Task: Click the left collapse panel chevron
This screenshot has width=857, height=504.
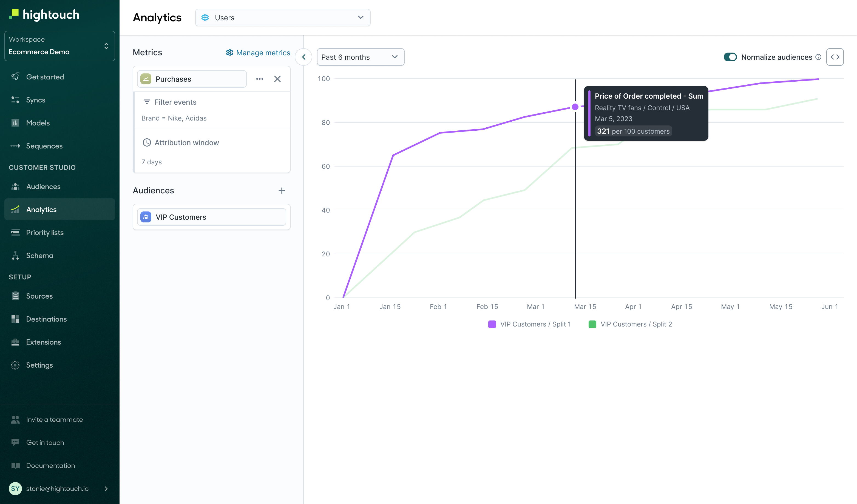Action: click(x=304, y=57)
